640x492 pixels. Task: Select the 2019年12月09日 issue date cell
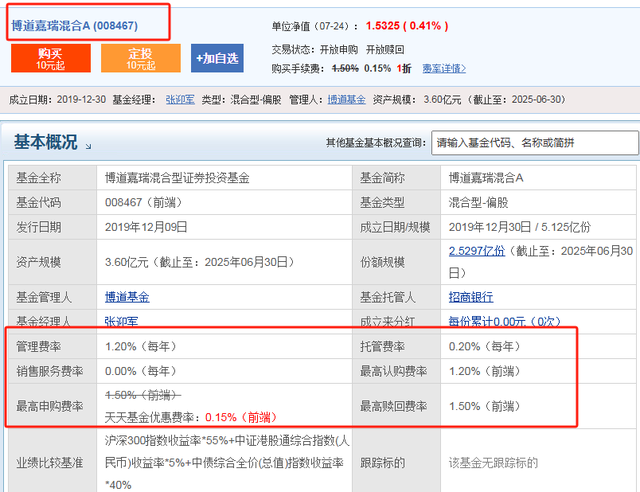pos(224,227)
